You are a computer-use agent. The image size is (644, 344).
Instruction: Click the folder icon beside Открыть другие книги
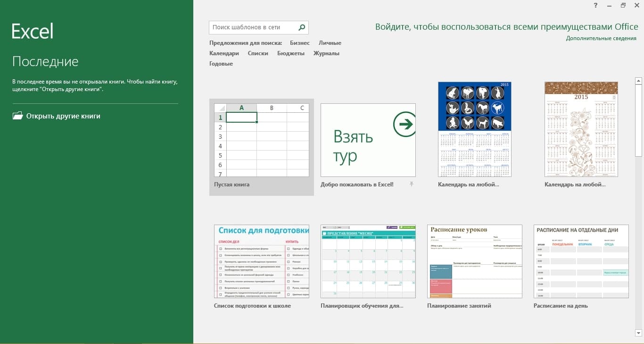click(x=17, y=116)
